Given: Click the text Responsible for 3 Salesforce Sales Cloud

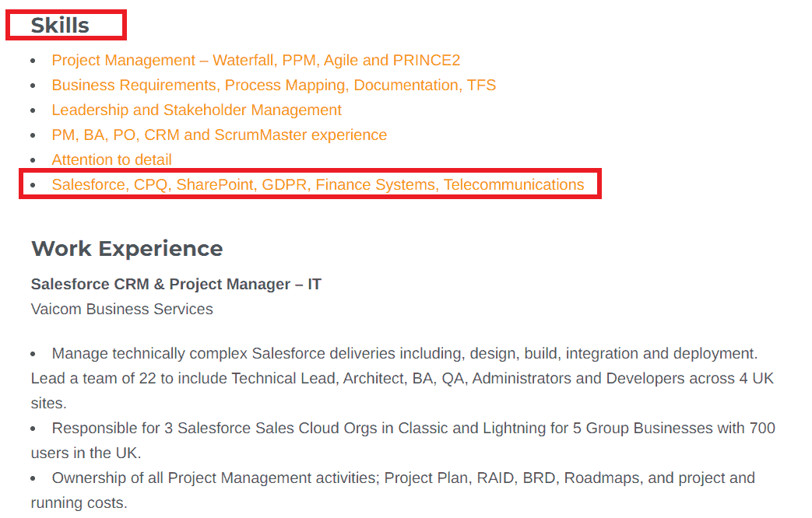Looking at the screenshot, I should [413, 429].
